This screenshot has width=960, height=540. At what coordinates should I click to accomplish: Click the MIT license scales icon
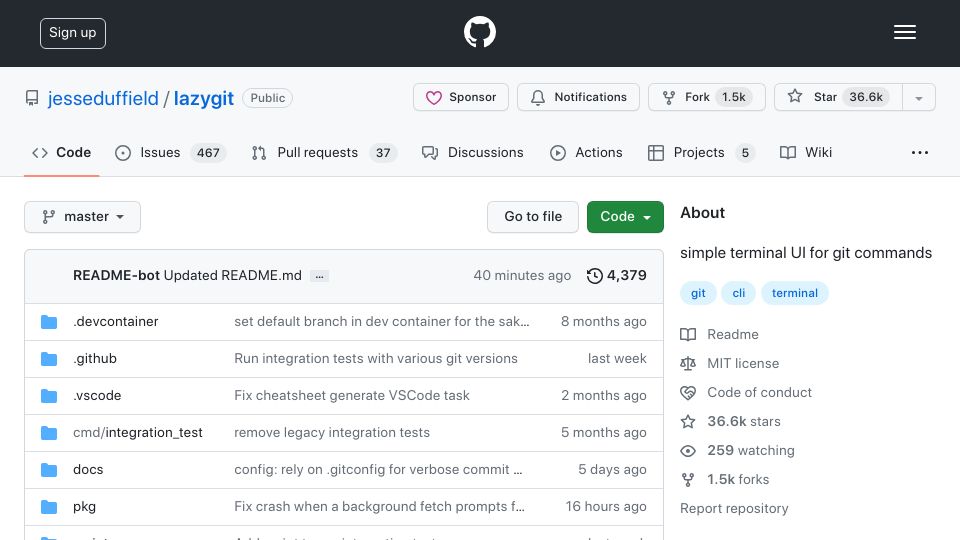(688, 364)
